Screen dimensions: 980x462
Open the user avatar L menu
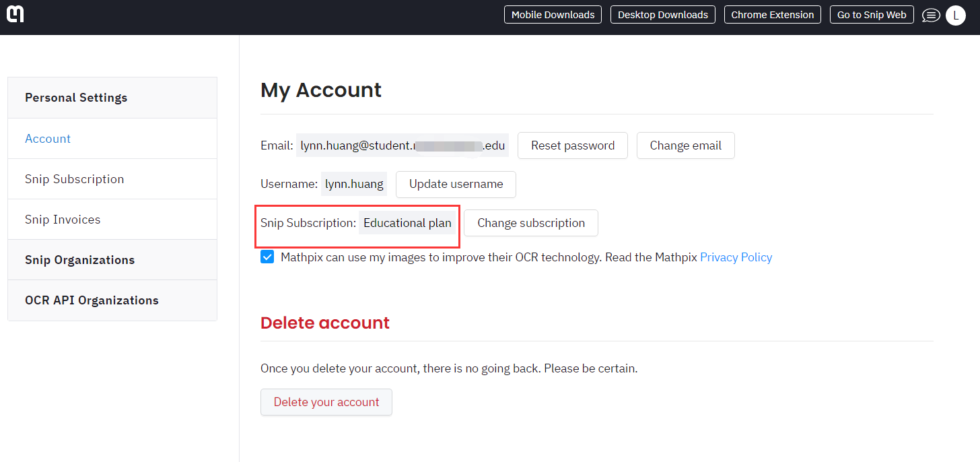click(x=956, y=15)
